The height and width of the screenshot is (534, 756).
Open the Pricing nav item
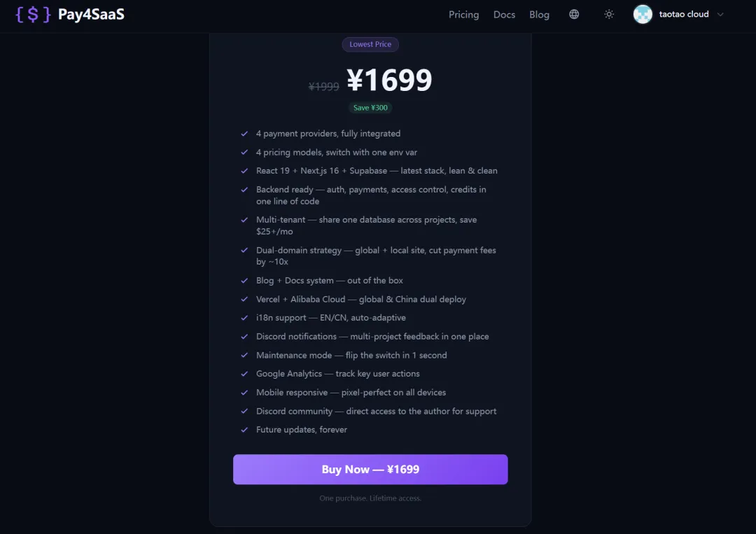463,14
